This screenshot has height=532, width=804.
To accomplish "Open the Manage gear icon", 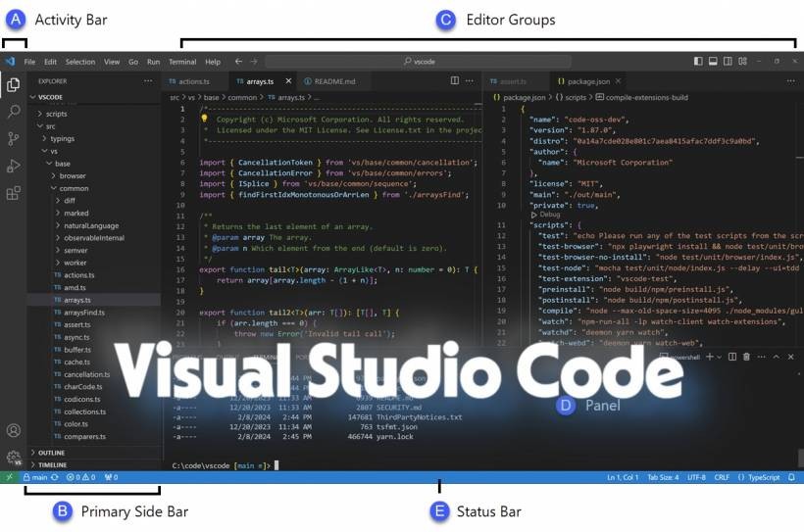I will (14, 458).
